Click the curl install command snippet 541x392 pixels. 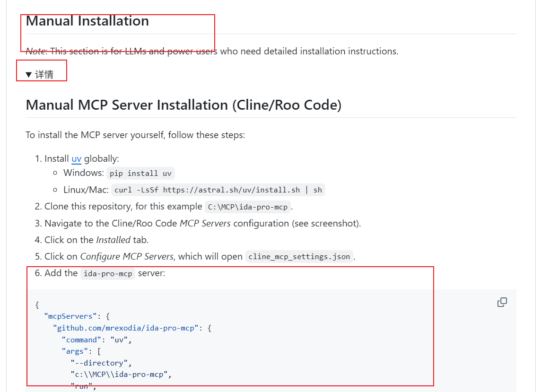[218, 190]
